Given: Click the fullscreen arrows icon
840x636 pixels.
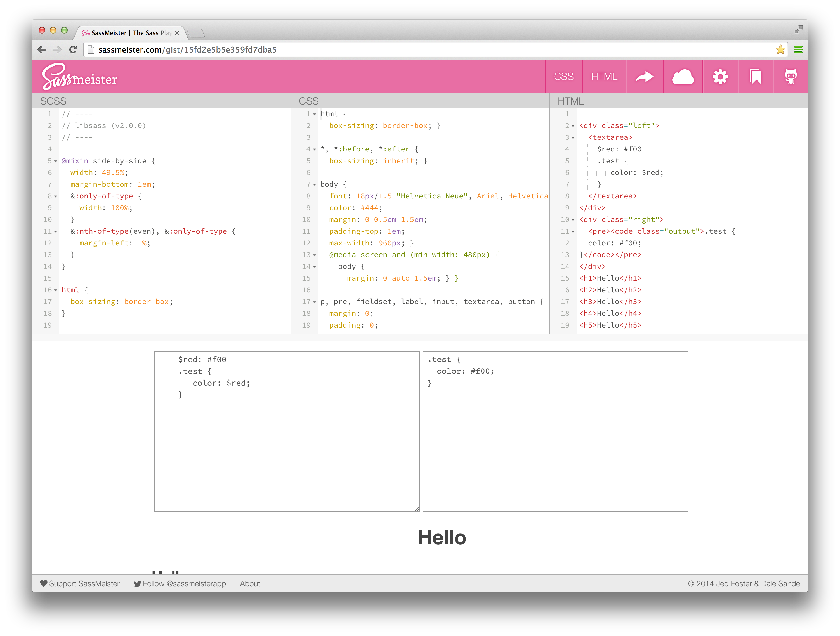Looking at the screenshot, I should (798, 30).
